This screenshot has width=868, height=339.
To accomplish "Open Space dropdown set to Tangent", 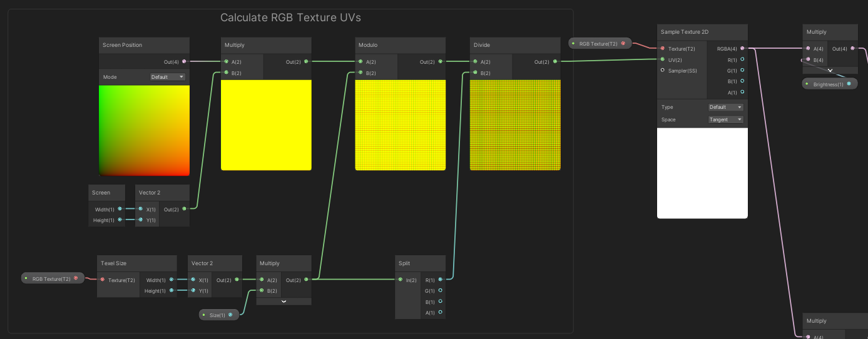I will (726, 119).
